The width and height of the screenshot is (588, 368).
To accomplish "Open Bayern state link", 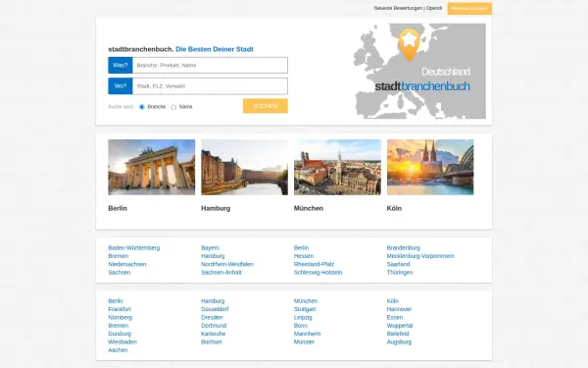I will tap(210, 248).
